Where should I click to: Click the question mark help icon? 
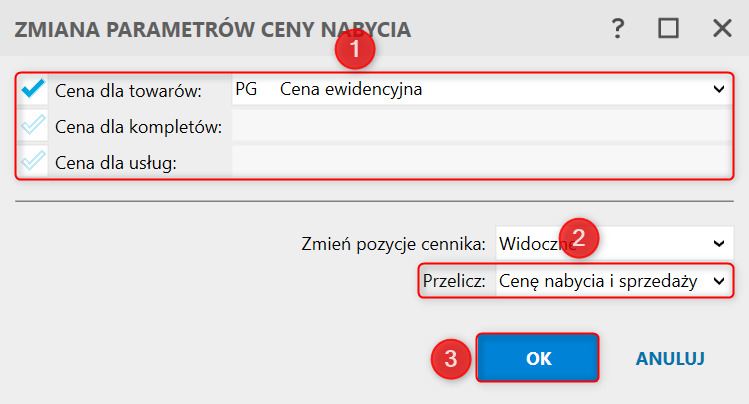[618, 28]
